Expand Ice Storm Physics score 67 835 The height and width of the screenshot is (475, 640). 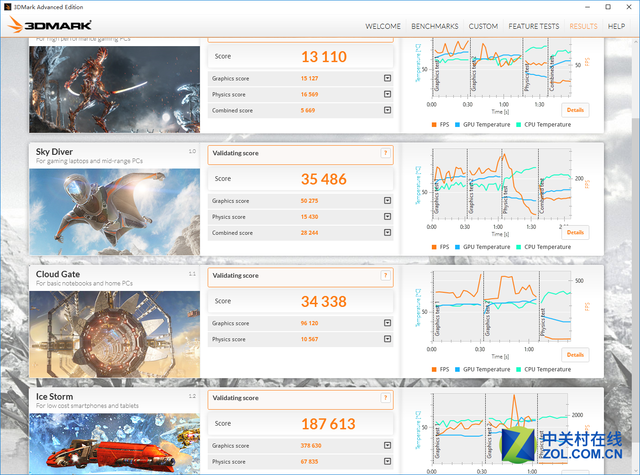click(x=387, y=462)
